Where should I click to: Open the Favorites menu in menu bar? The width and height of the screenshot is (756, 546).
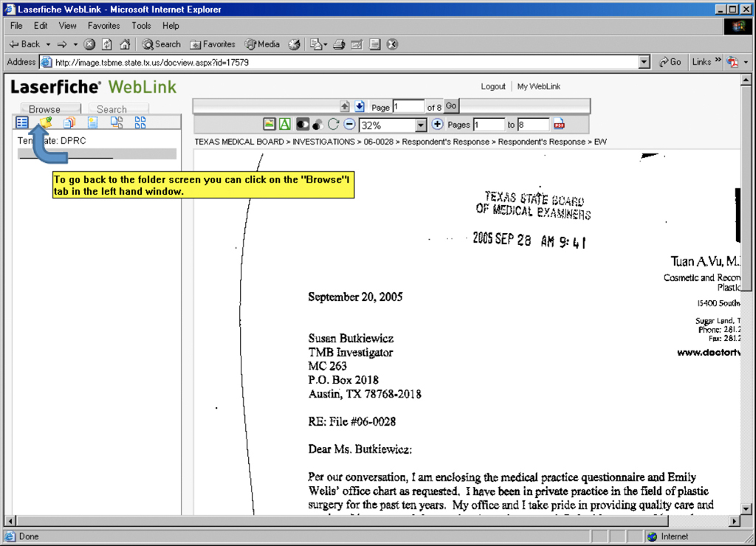click(x=103, y=26)
